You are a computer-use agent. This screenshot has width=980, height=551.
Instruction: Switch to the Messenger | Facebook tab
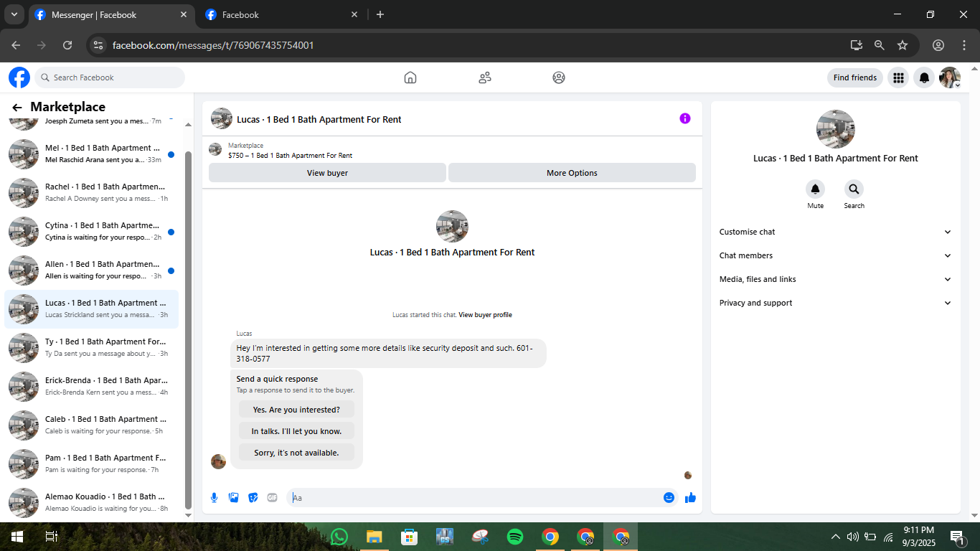[x=110, y=14]
